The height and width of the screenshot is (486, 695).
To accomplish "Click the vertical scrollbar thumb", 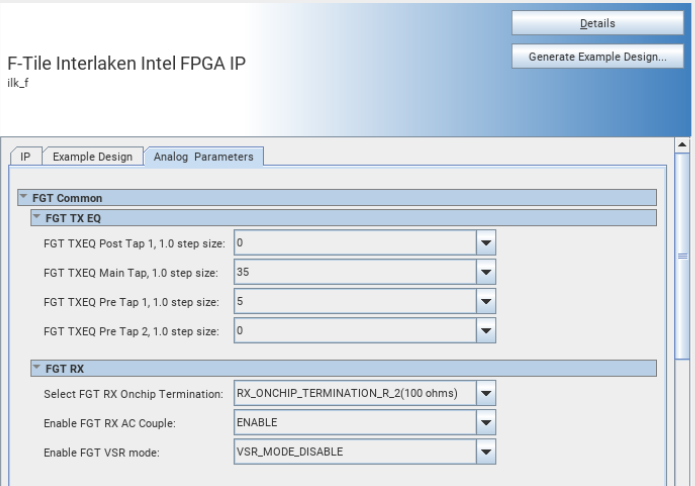I will click(x=682, y=256).
